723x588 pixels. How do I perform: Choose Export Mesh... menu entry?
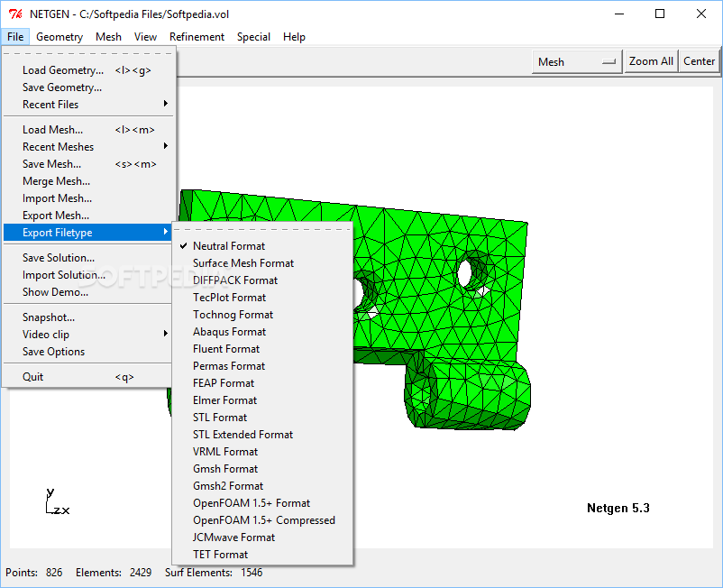pyautogui.click(x=88, y=215)
